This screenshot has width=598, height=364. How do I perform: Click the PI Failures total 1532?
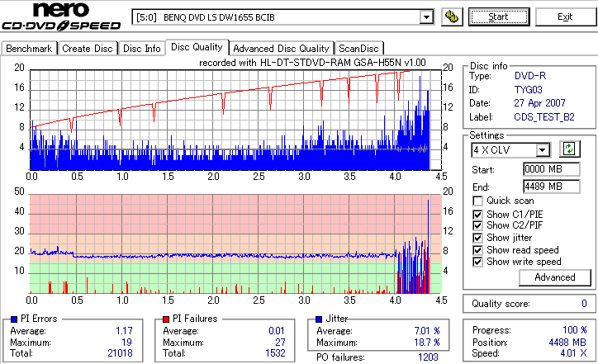(275, 353)
